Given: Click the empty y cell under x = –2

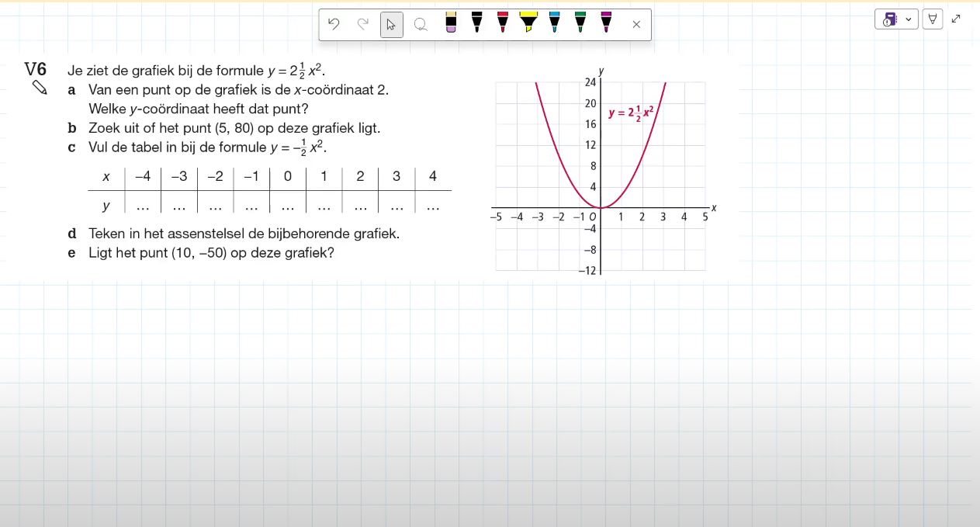Looking at the screenshot, I should pyautogui.click(x=216, y=206).
